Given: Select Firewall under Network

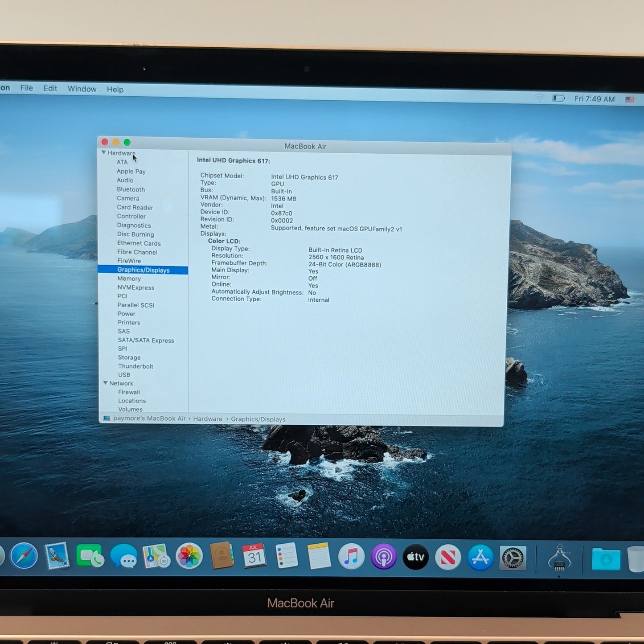Looking at the screenshot, I should pyautogui.click(x=129, y=392).
